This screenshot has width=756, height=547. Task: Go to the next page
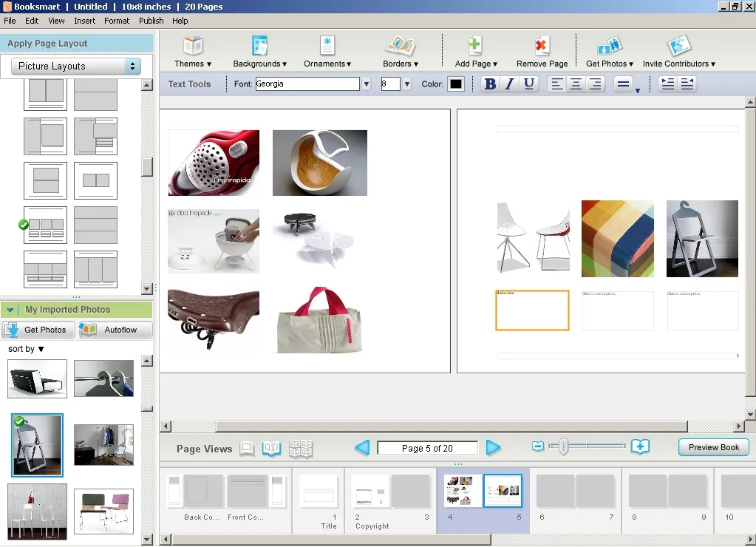point(493,448)
